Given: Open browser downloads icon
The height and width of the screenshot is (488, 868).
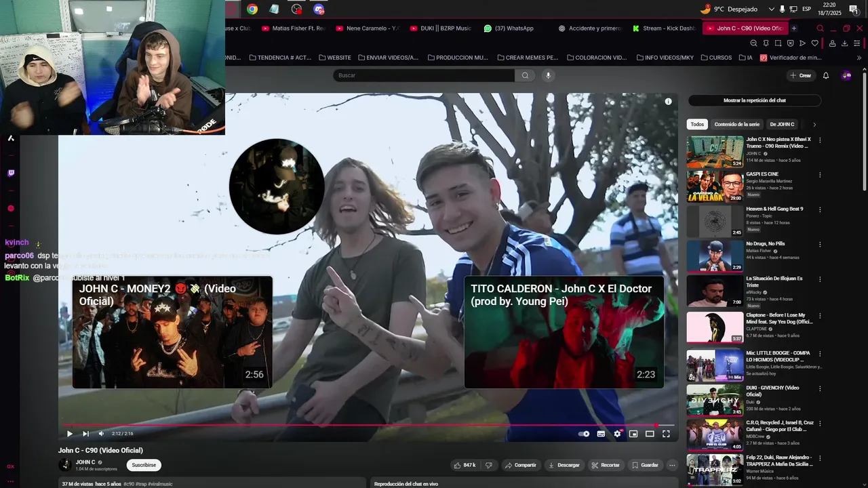Looking at the screenshot, I should (844, 43).
